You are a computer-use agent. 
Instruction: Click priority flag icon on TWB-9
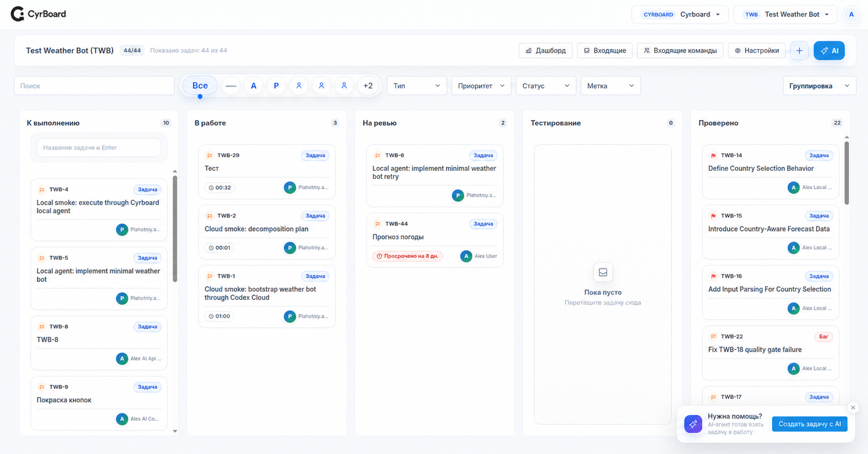[x=42, y=387]
